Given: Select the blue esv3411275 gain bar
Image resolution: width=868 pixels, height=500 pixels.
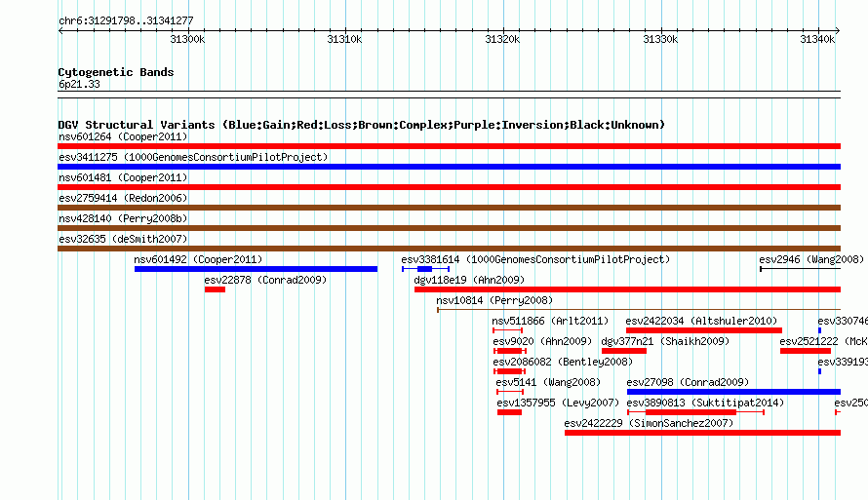Looking at the screenshot, I should coord(449,167).
